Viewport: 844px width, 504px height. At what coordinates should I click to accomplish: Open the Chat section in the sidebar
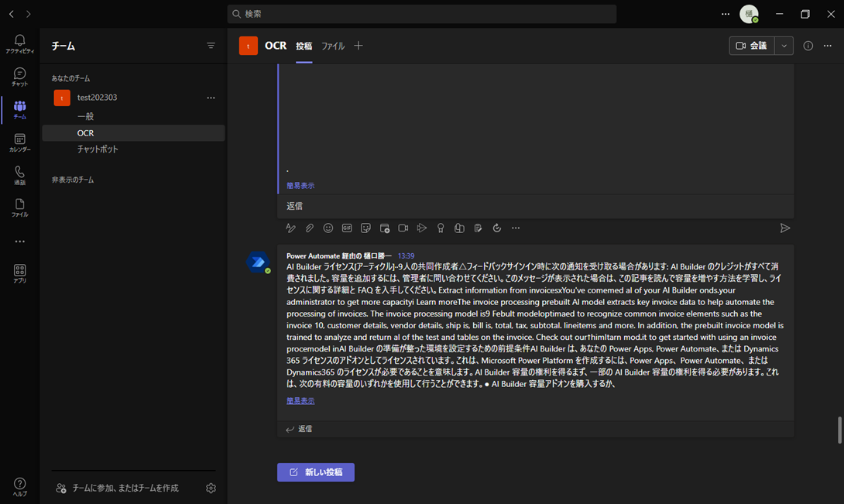coord(20,77)
